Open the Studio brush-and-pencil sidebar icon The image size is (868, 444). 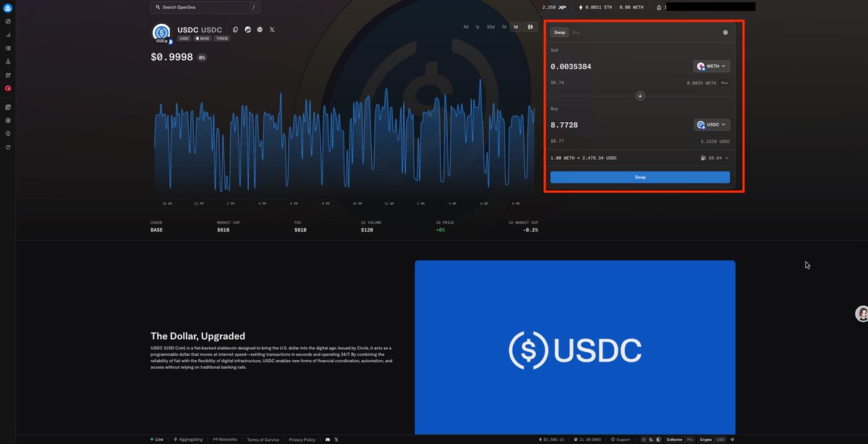(8, 75)
